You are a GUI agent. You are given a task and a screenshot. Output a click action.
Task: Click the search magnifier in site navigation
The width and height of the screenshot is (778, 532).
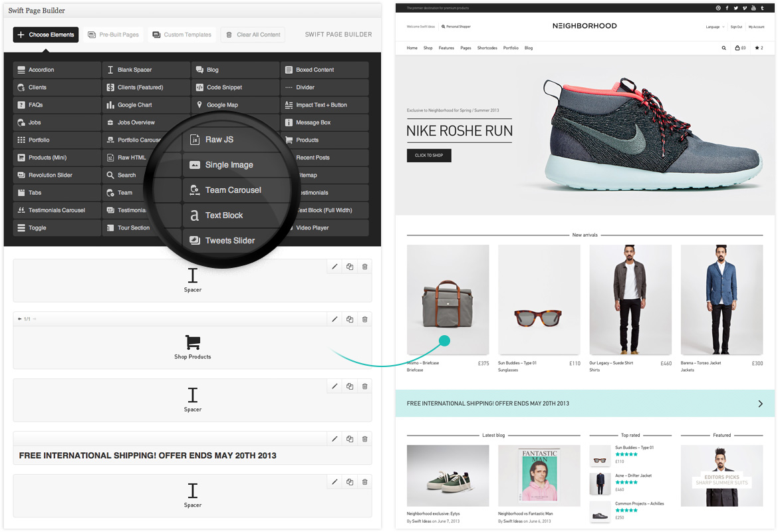(724, 48)
